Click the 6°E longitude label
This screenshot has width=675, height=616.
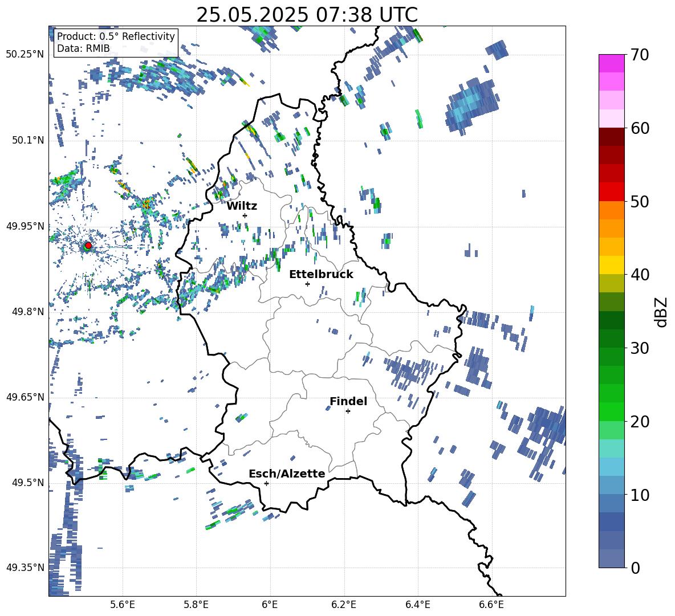270,605
